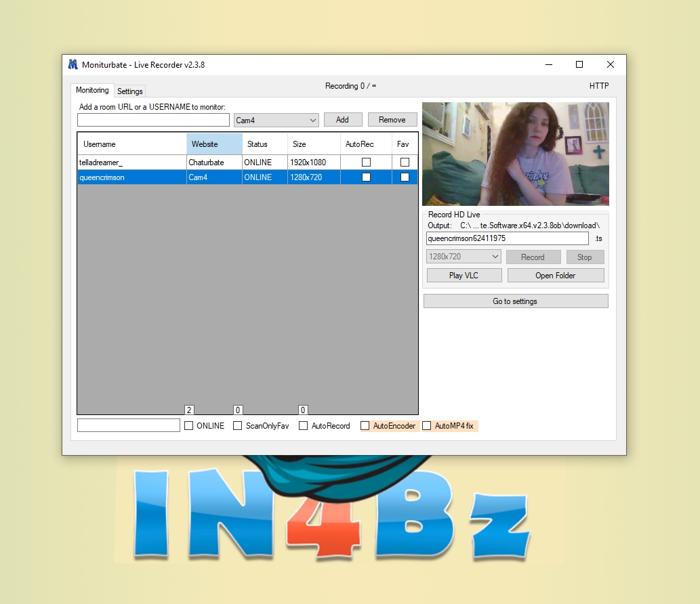
Task: Click the HTTP label at top right
Action: click(598, 85)
